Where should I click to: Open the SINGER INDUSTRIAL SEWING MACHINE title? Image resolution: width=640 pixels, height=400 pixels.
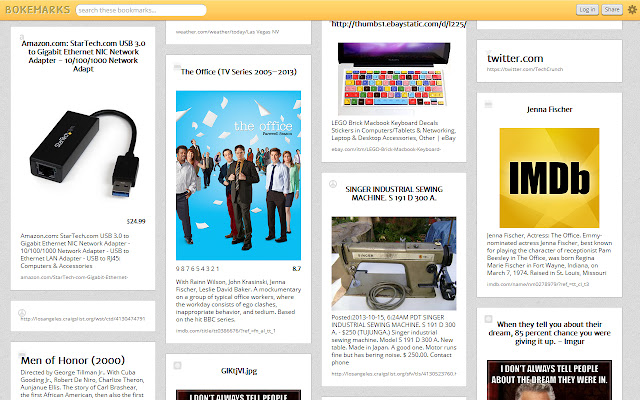coord(394,193)
